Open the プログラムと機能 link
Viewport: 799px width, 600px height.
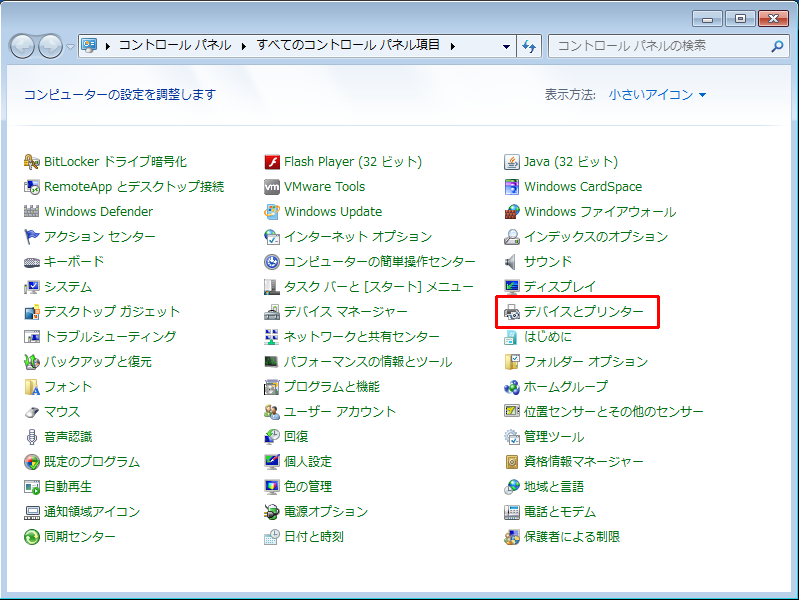(332, 387)
